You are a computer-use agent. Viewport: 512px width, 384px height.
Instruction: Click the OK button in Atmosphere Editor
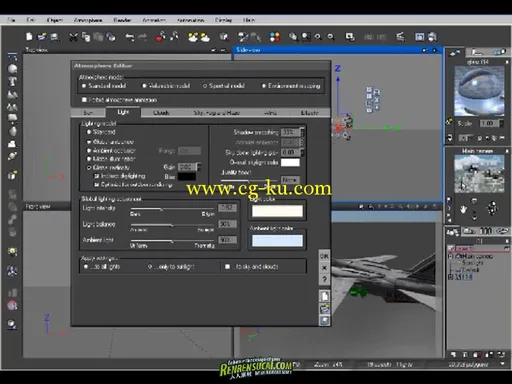click(x=324, y=256)
